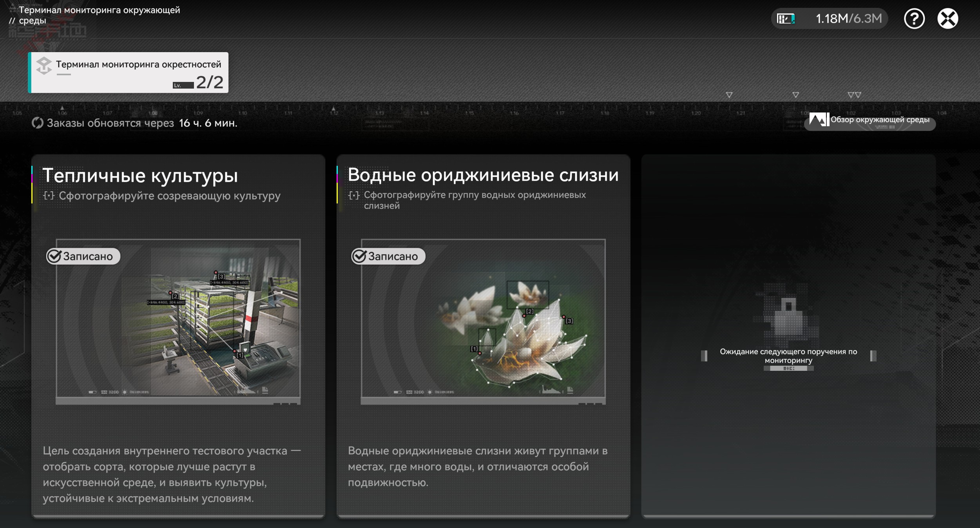Screen dimensions: 980x528
Task: Click the leftmost downward triangle marker
Action: click(729, 95)
